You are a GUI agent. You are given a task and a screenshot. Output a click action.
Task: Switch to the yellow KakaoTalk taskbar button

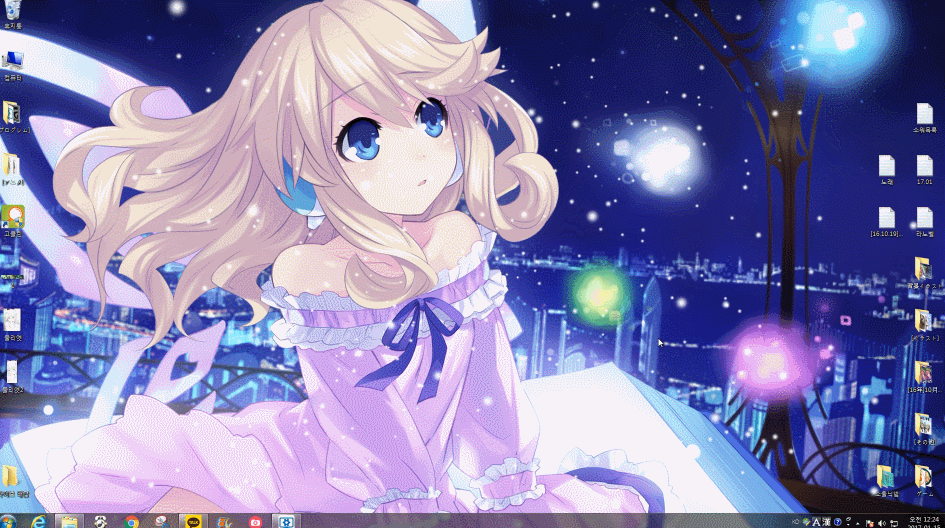[192, 521]
